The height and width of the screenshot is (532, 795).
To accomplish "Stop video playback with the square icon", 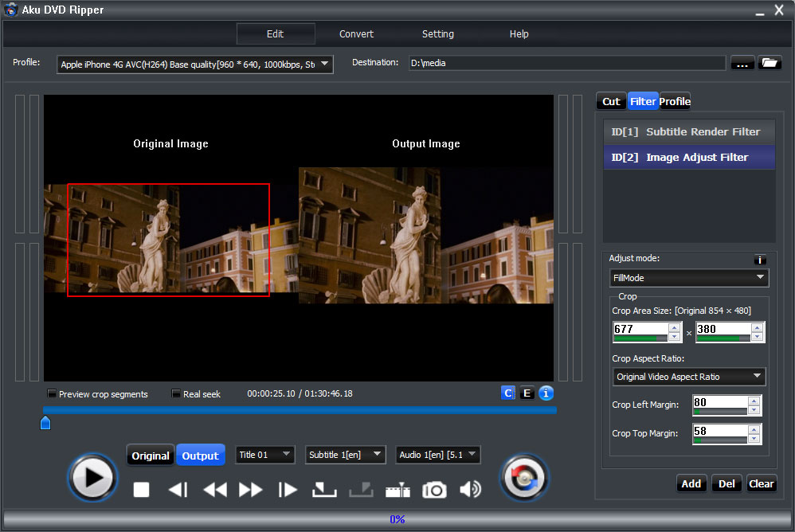I will click(x=141, y=490).
